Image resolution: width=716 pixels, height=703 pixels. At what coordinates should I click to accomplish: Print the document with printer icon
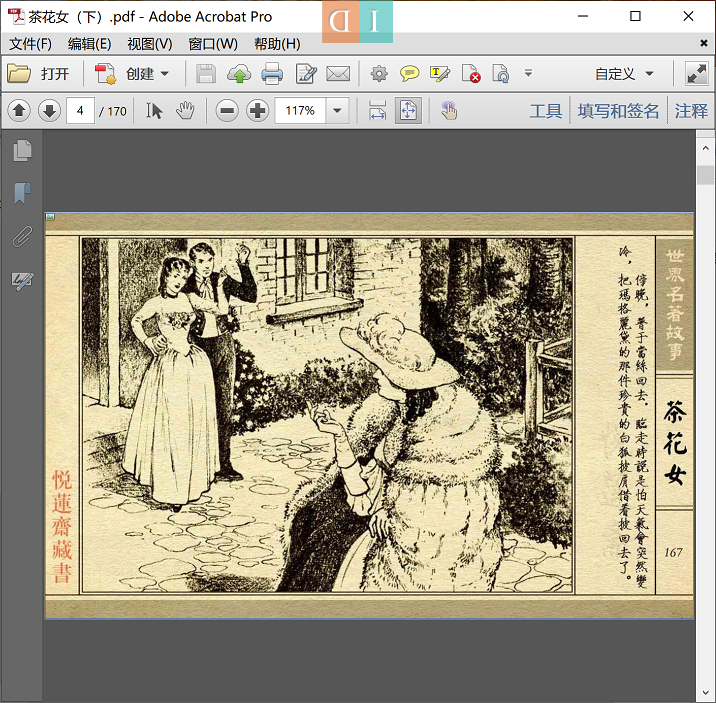click(x=272, y=73)
